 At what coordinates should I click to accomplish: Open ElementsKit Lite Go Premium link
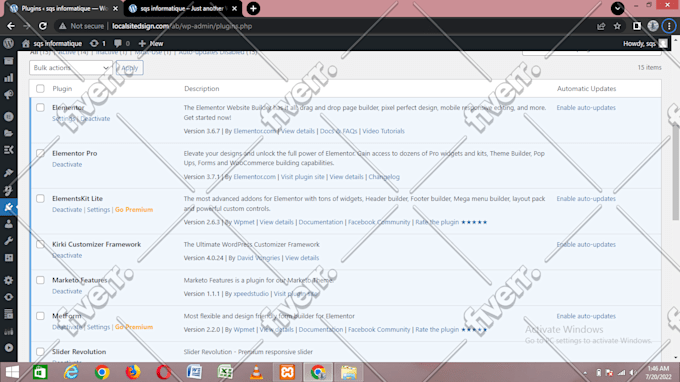coord(134,209)
